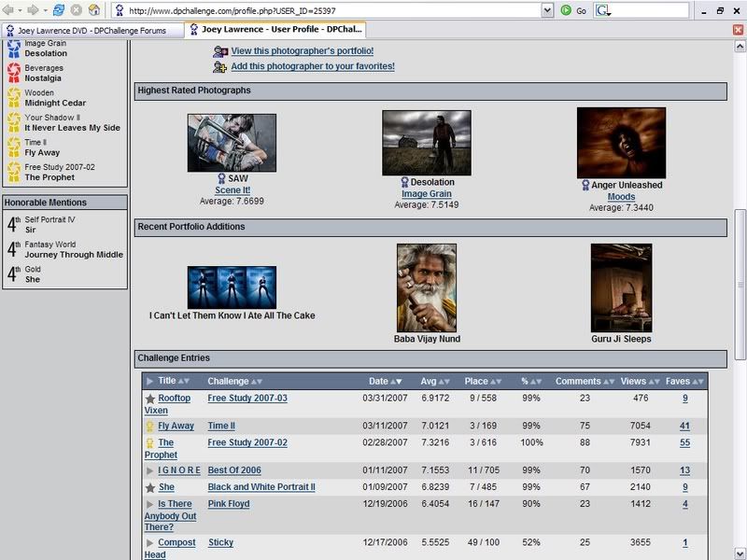Click the 55 faves link for The Prophet
This screenshot has height=560, width=747.
[x=684, y=442]
